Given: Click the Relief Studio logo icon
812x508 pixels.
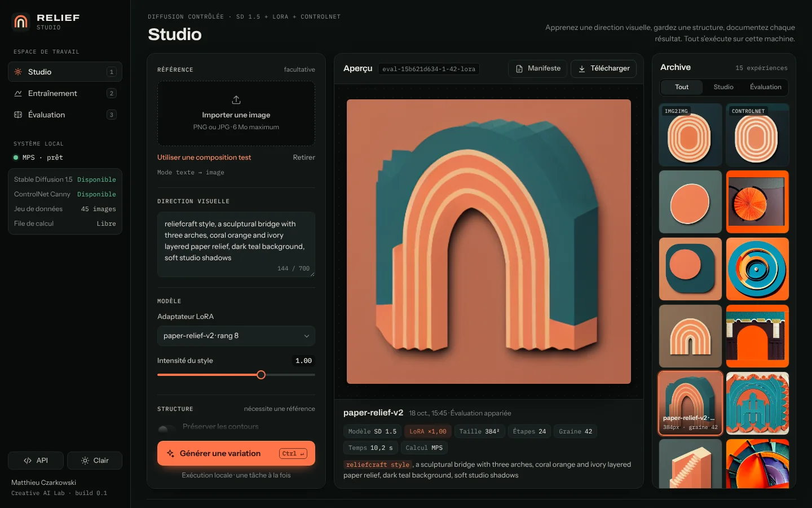Looking at the screenshot, I should point(21,21).
